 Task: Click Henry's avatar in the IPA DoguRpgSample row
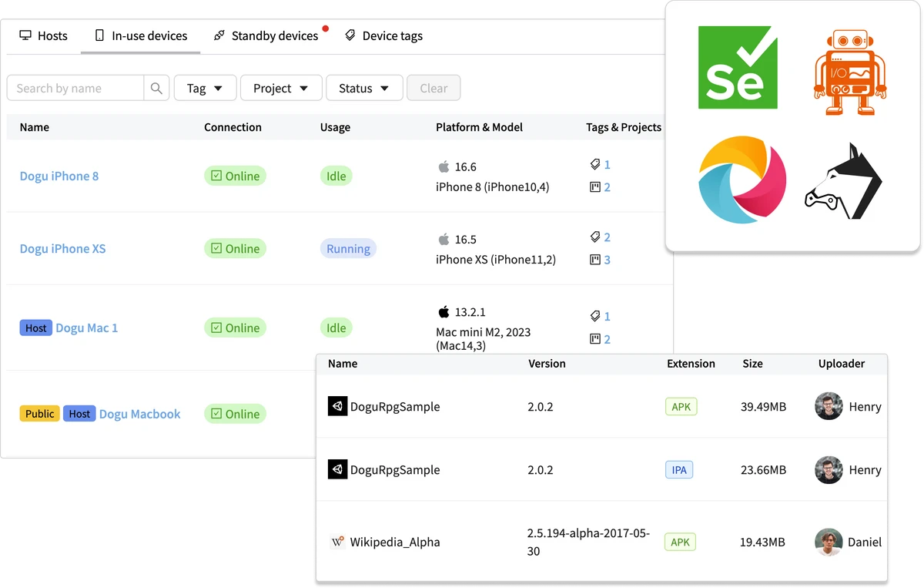point(829,469)
